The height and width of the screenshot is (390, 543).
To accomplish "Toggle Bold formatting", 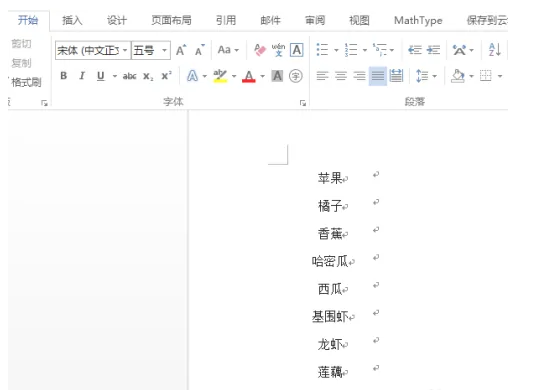I will click(64, 76).
